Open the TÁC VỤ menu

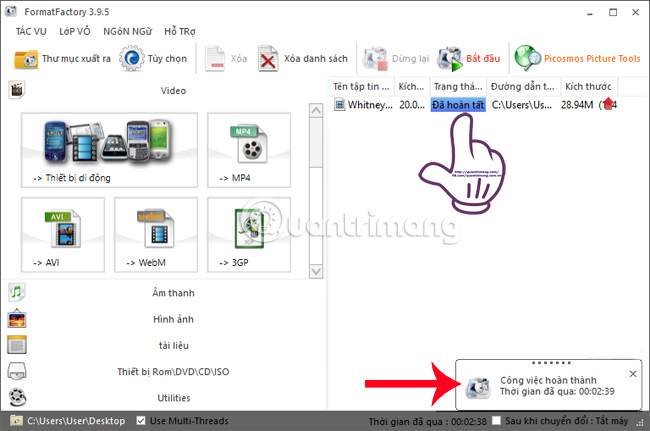pos(31,31)
